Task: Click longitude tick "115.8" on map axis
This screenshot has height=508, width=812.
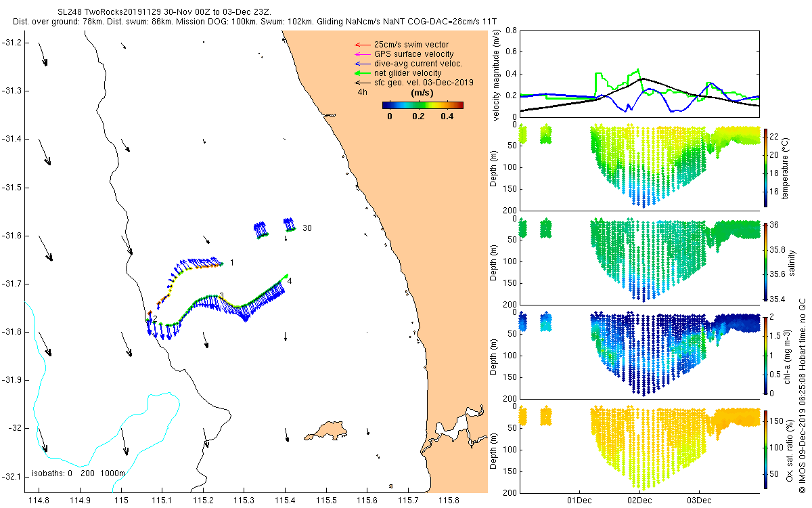Action: (449, 501)
